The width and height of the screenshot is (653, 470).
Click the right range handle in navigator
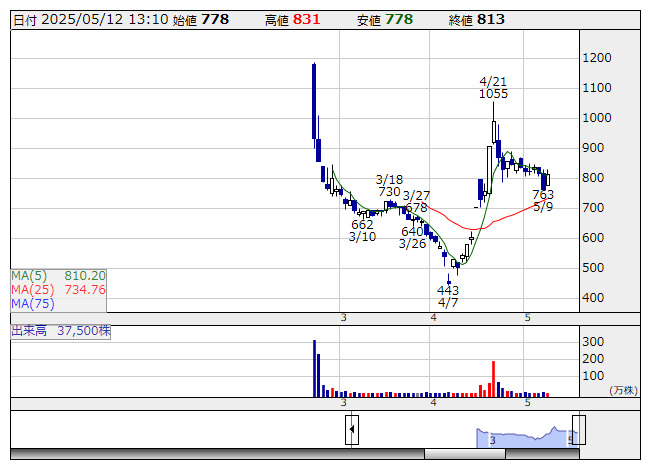579,430
